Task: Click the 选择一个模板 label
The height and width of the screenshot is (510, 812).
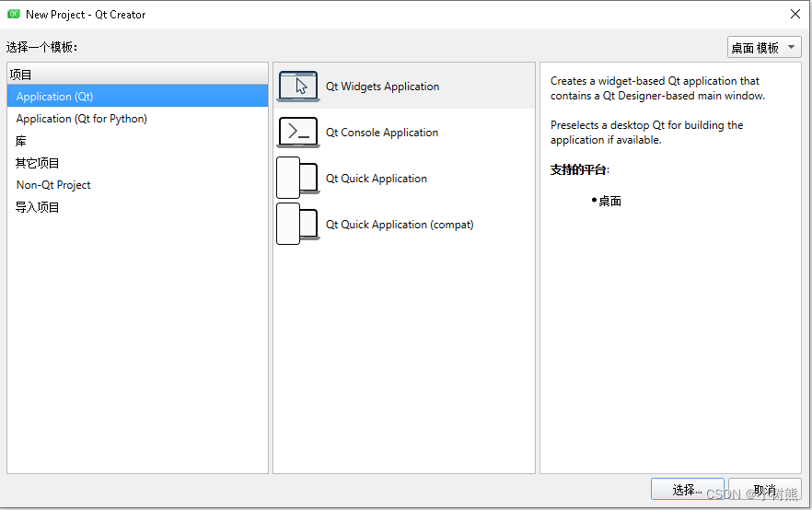Action: [42, 48]
